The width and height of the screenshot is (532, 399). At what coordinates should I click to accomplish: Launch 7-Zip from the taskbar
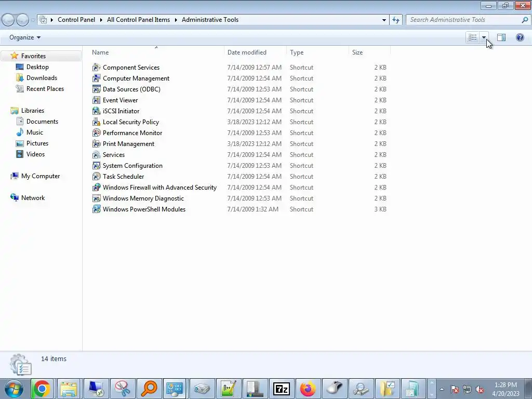[281, 389]
